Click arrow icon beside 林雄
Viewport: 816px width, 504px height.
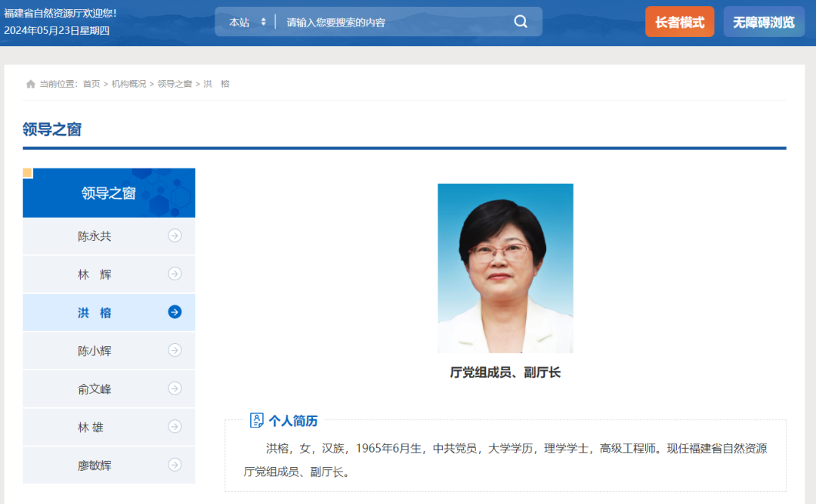[175, 426]
